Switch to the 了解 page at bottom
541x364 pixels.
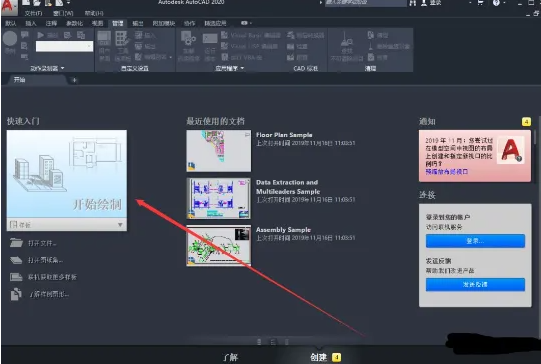click(x=230, y=357)
